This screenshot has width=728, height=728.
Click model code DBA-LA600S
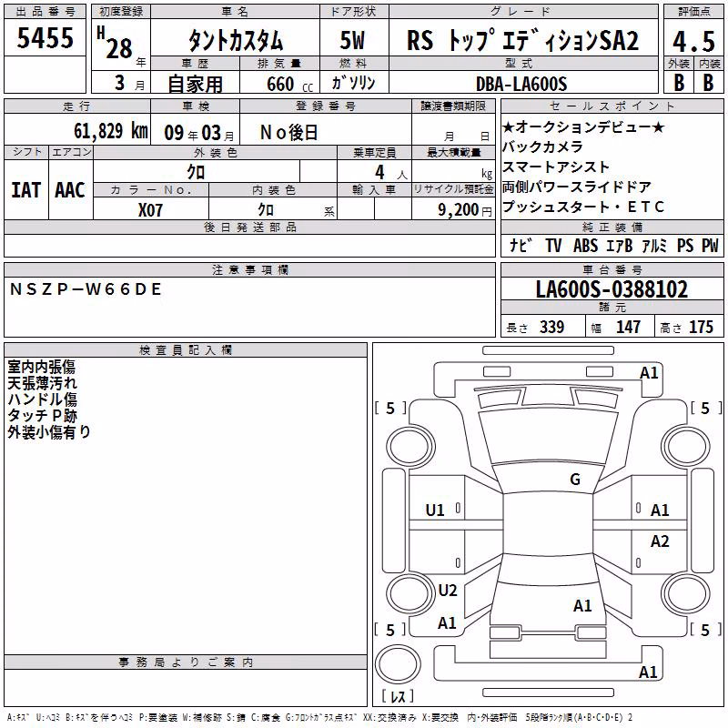coord(521,84)
